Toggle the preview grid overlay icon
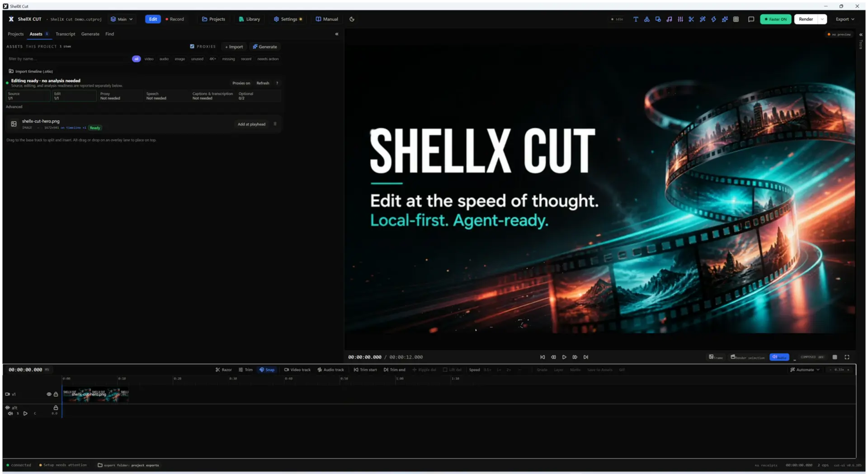 [x=835, y=357]
